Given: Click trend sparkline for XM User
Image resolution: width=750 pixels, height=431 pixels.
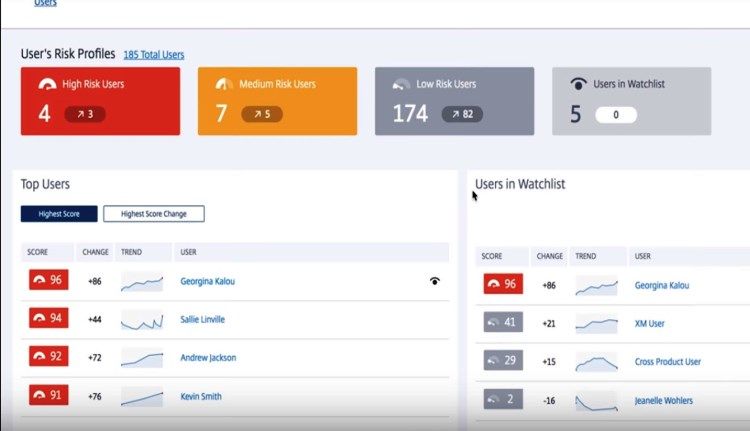Looking at the screenshot, I should pyautogui.click(x=596, y=324).
